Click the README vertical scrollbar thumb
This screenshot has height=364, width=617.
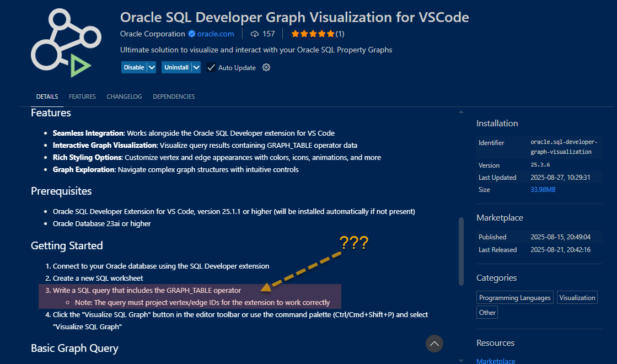click(461, 251)
